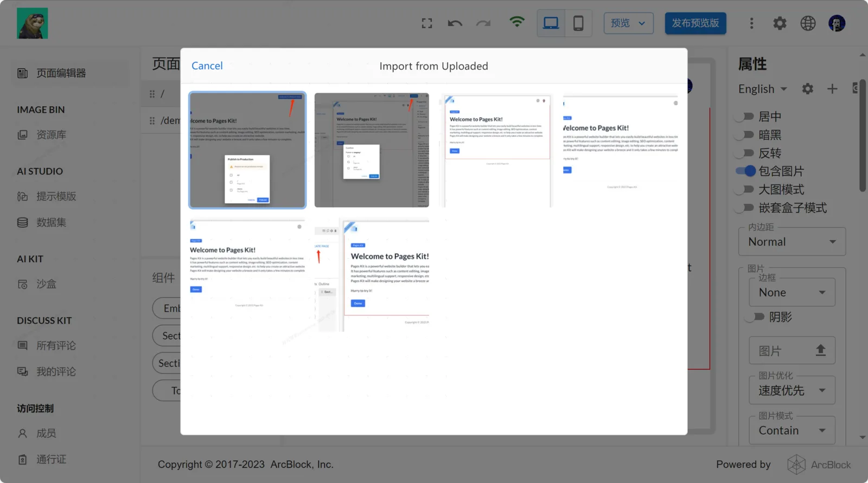Open the three-dot more options menu
The height and width of the screenshot is (483, 868).
click(751, 23)
